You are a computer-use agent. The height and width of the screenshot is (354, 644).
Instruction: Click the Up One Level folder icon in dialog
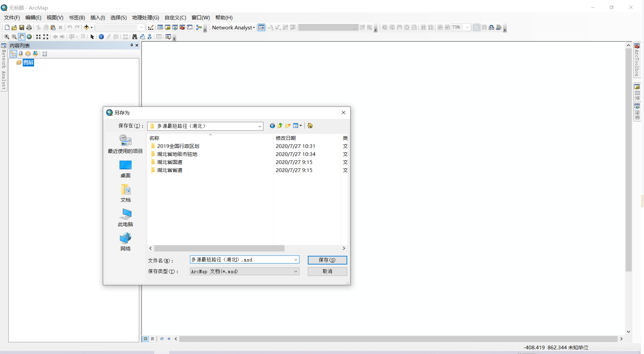tap(280, 126)
